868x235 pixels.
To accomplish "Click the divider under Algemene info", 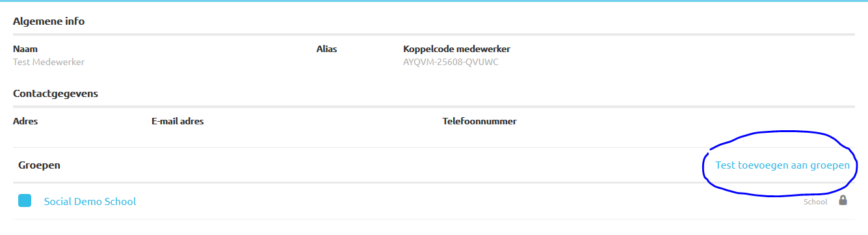I will (x=434, y=34).
